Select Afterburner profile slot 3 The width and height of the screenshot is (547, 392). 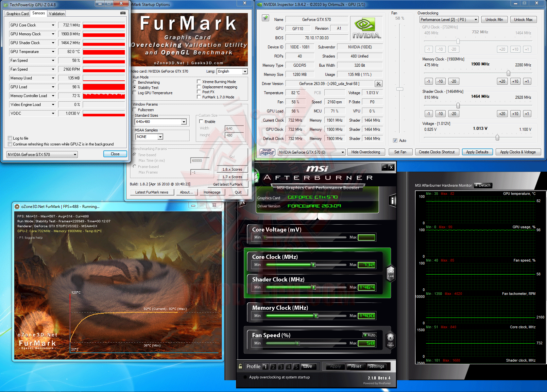pyautogui.click(x=281, y=367)
